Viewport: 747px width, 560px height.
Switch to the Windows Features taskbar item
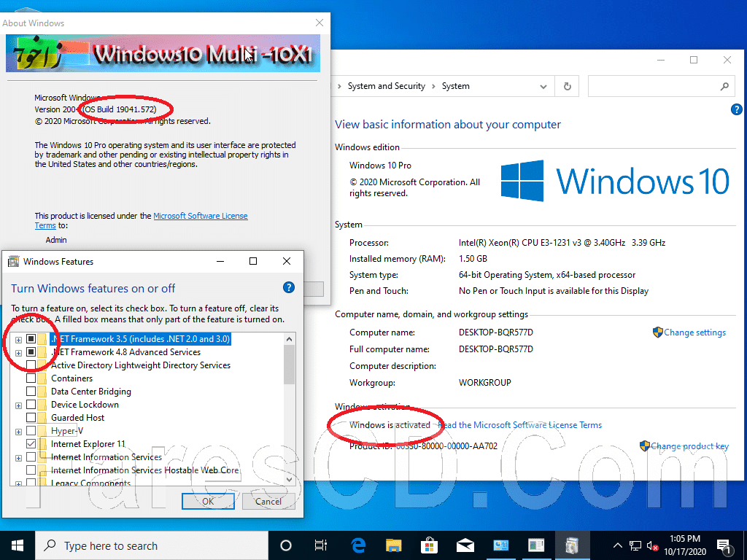point(572,545)
